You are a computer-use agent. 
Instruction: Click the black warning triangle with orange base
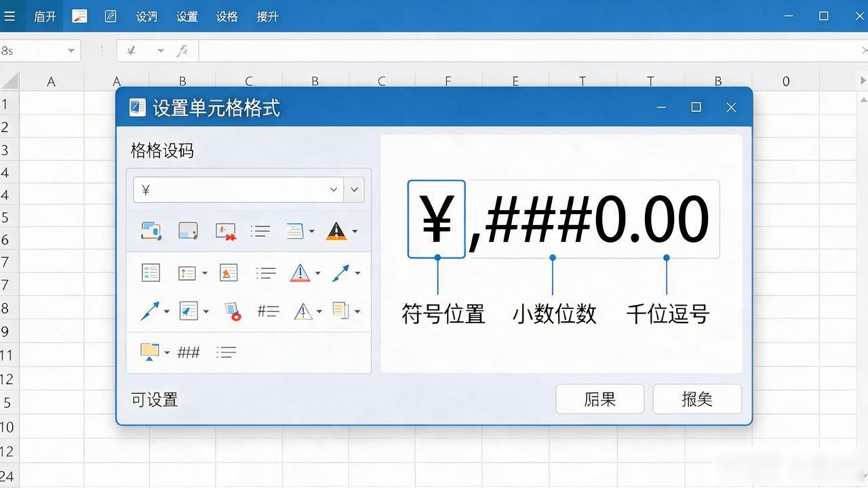click(x=336, y=231)
